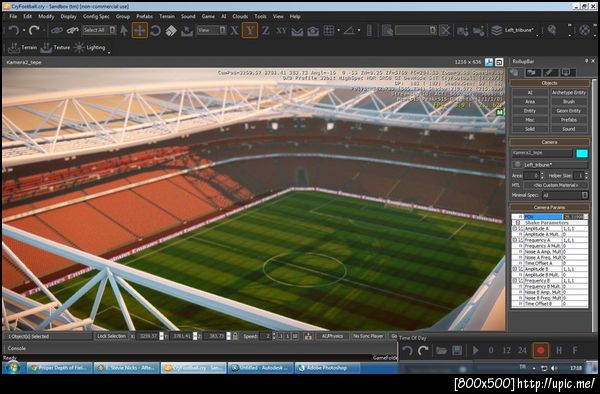Image resolution: width=600 pixels, height=394 pixels.
Task: Click the red Record button in Time Of Day
Action: coord(540,350)
